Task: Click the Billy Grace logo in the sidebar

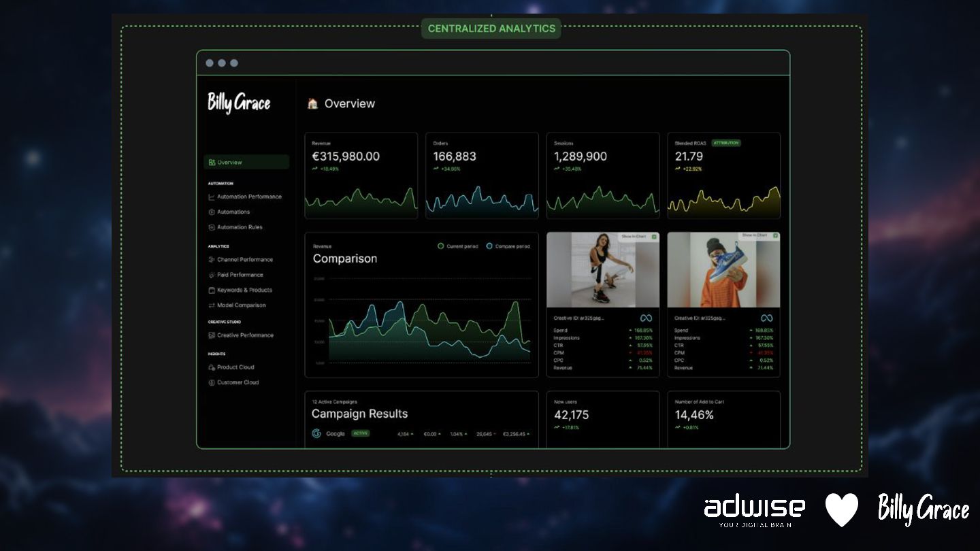Action: coord(239,103)
